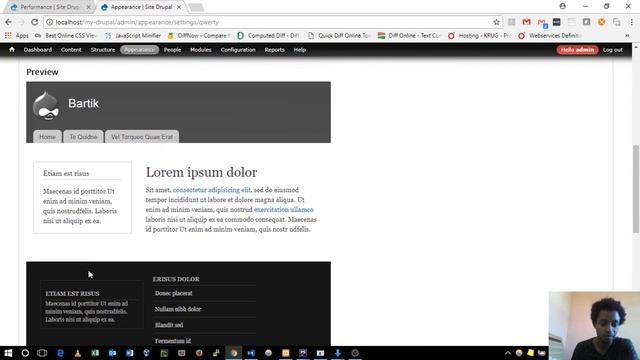Show hidden system tray icons
Viewport: 640px width, 360px height.
[507, 353]
